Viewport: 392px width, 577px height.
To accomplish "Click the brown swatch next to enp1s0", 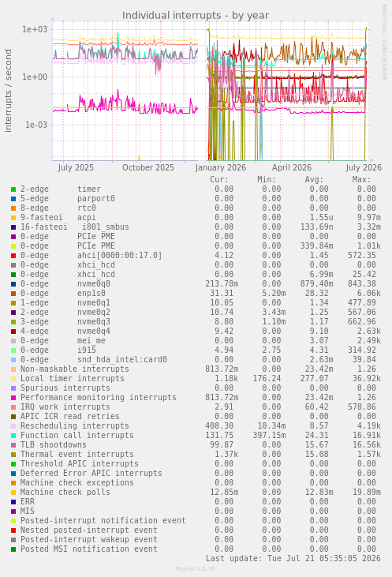I will (x=13, y=294).
